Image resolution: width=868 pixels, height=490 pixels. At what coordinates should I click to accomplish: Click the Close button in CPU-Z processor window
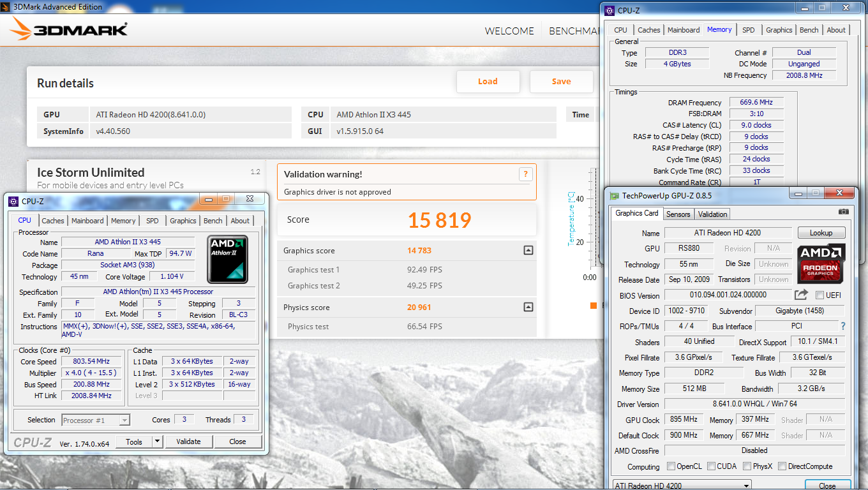tap(237, 442)
